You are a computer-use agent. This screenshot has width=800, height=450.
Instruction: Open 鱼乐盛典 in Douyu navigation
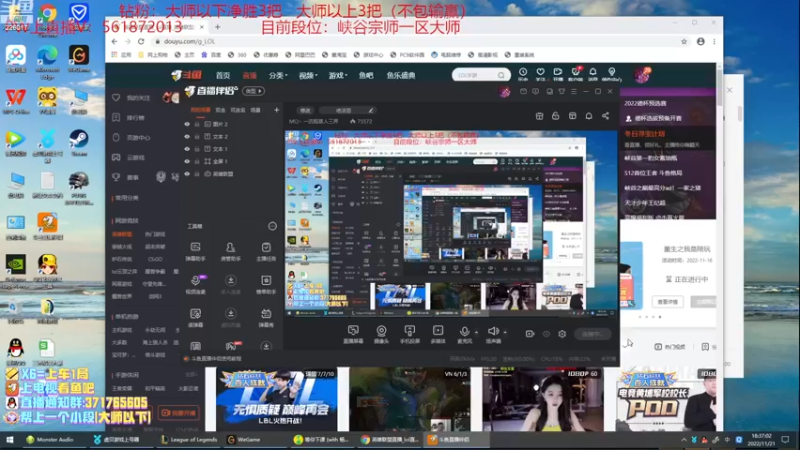tap(401, 76)
